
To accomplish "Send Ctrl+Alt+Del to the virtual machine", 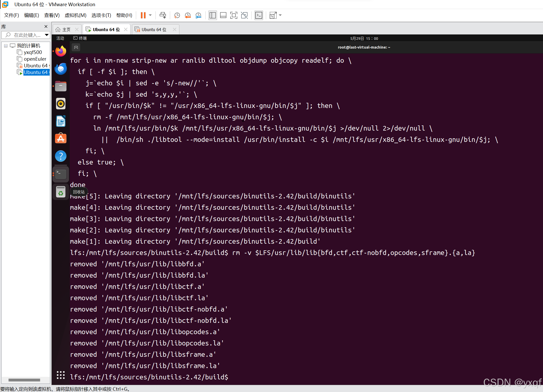I will (x=163, y=15).
